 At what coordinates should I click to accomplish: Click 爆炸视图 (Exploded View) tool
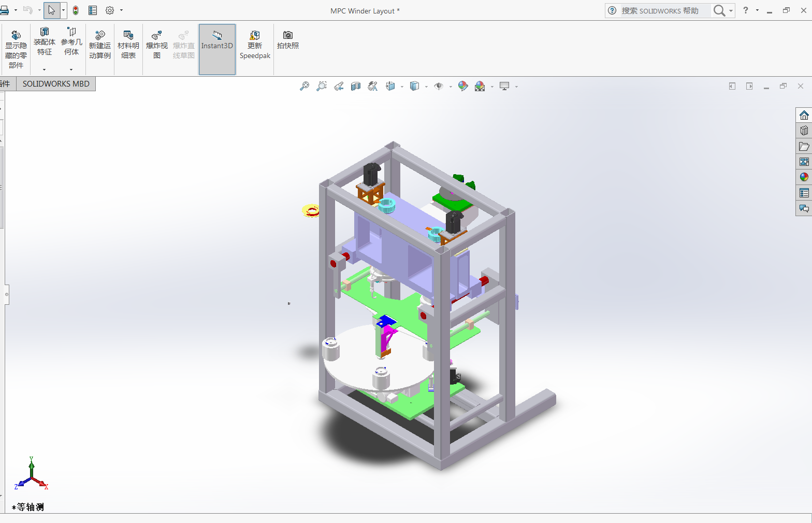[x=157, y=45]
